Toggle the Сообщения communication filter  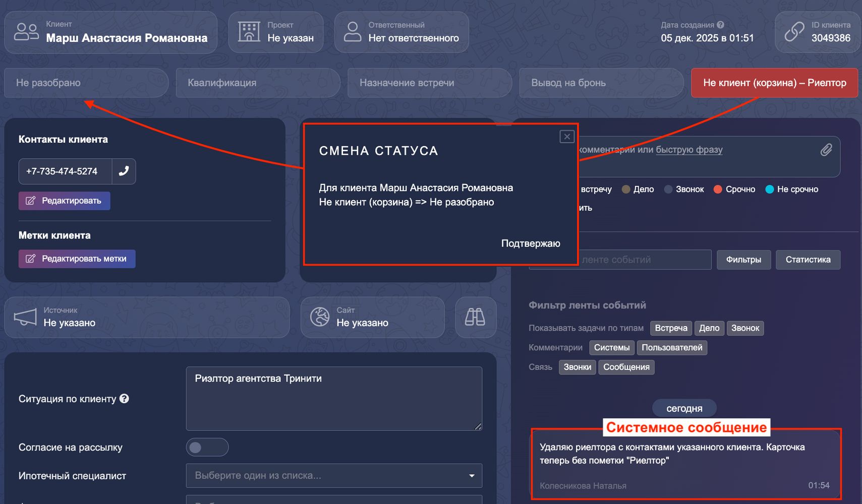626,367
